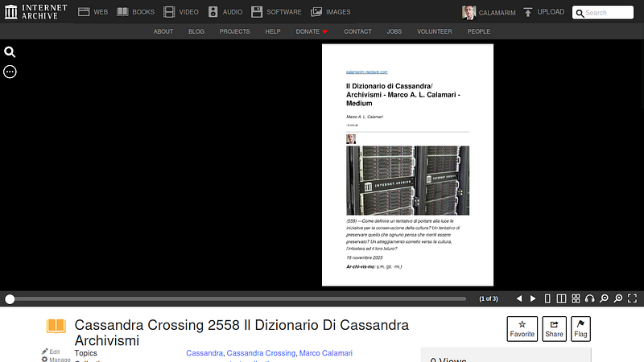Open book reader search magnifier icon
The height and width of the screenshot is (362, 644).
10,52
